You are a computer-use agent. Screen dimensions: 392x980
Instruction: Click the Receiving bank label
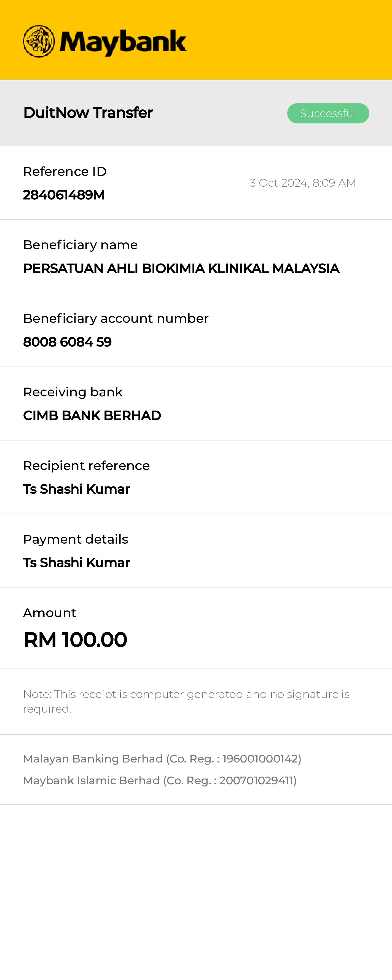tap(73, 392)
